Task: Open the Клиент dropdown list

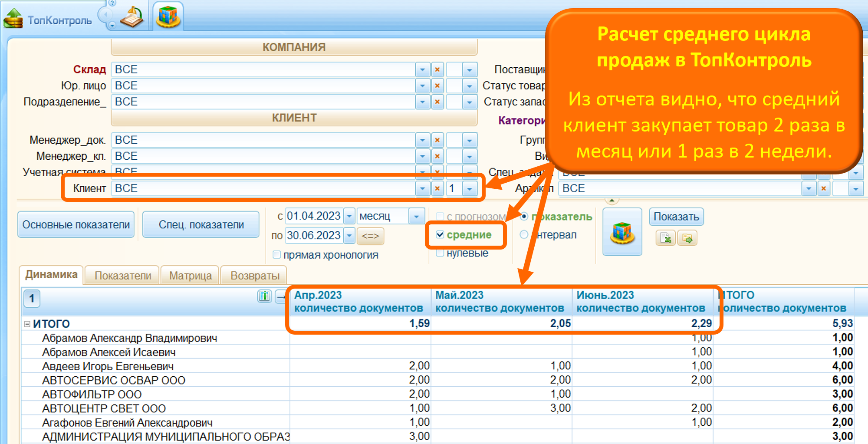Action: [422, 188]
